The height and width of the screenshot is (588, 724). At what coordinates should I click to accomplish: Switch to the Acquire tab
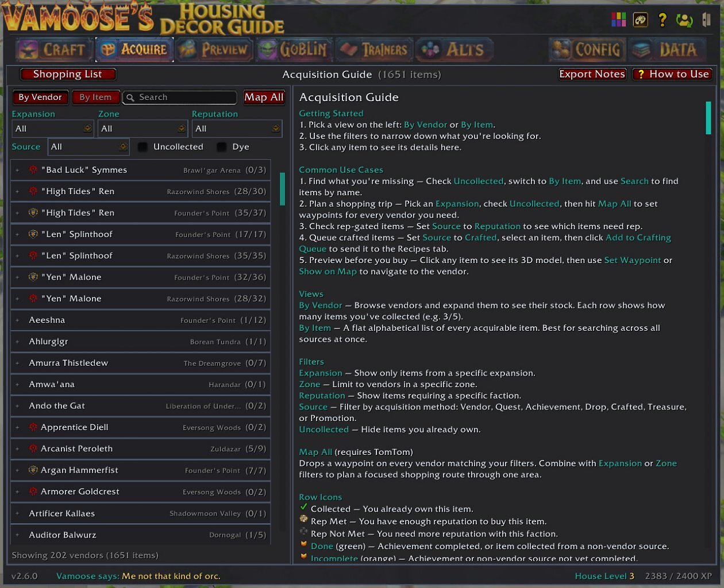(x=134, y=50)
